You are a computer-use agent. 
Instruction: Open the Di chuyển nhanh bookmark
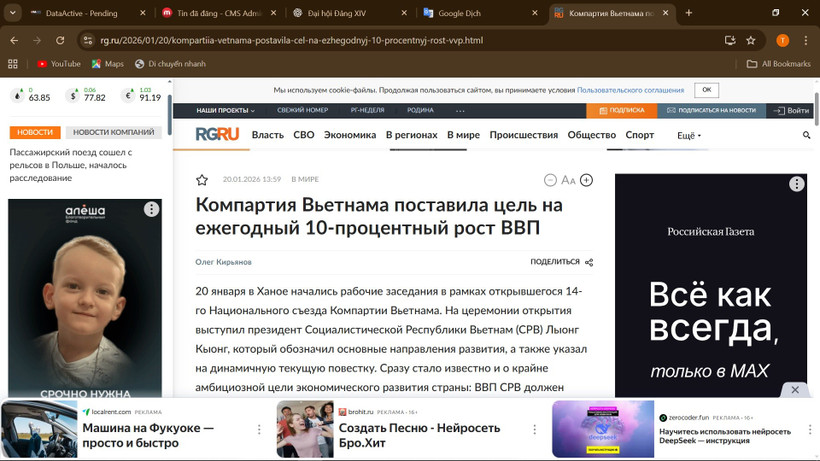(x=170, y=64)
